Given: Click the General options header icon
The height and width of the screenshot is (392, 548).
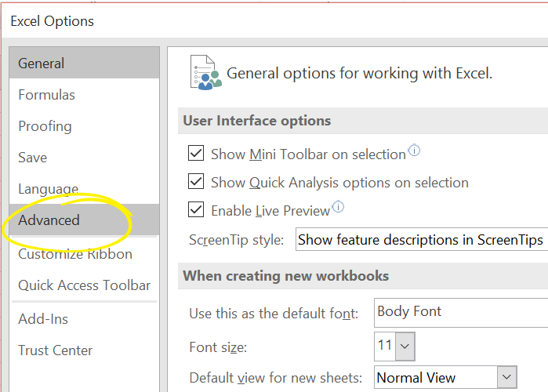Looking at the screenshot, I should pyautogui.click(x=204, y=73).
